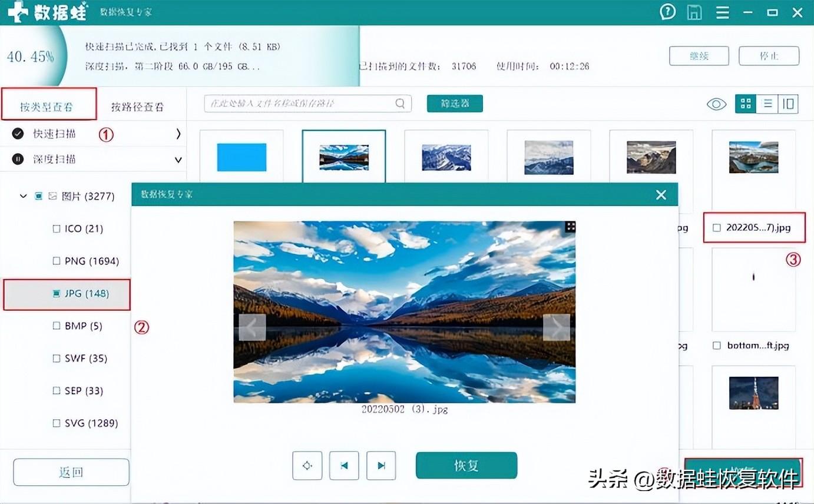Collapse the 深度扫描 section chevron
814x504 pixels.
tap(178, 159)
